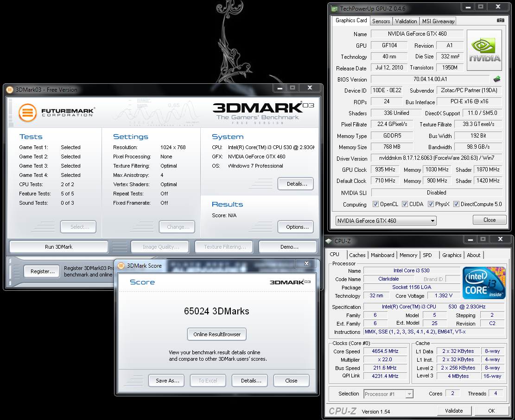Click the GPU name field in GPU-Z
This screenshot has height=420, width=515.
(417, 34)
